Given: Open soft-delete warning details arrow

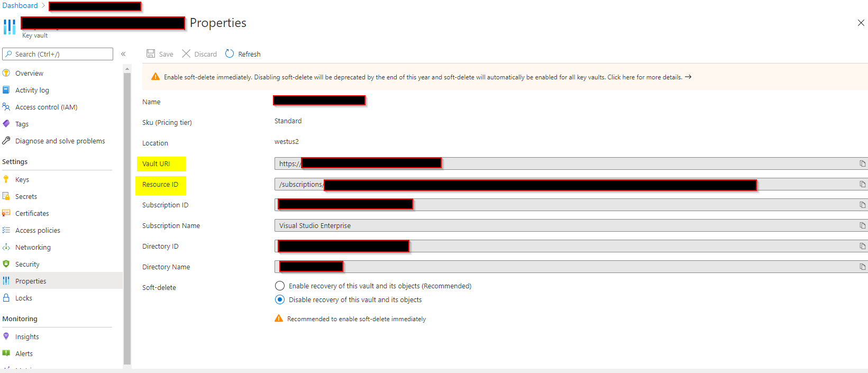Looking at the screenshot, I should point(688,77).
